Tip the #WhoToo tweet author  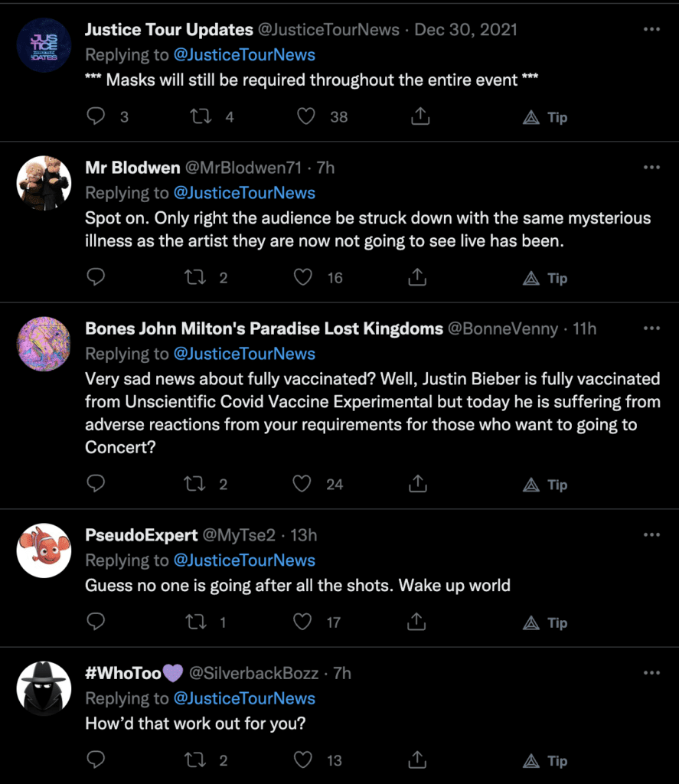point(546,761)
